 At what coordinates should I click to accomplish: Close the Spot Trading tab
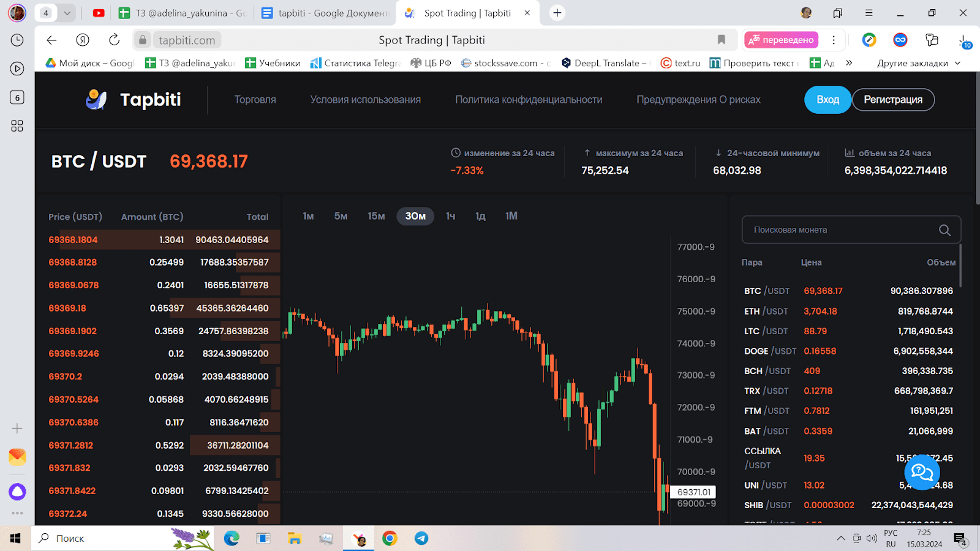click(527, 13)
